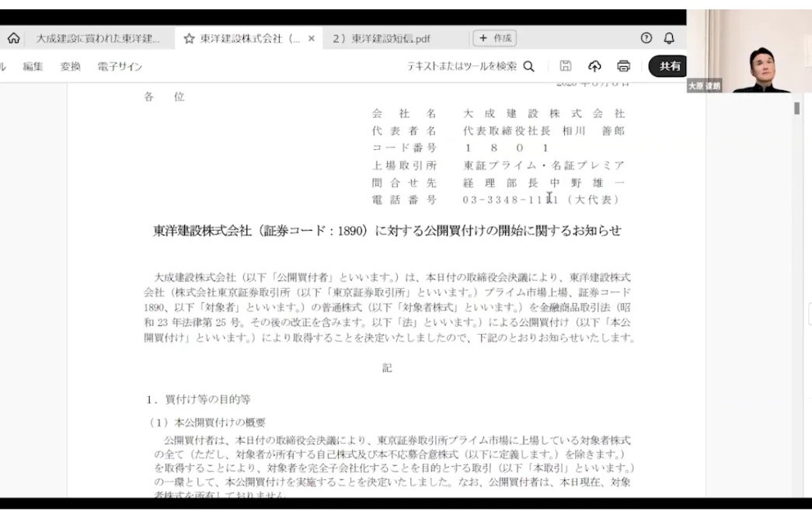Close the 東洋建設株式会社 tab
This screenshot has height=529, width=812.
coord(312,38)
